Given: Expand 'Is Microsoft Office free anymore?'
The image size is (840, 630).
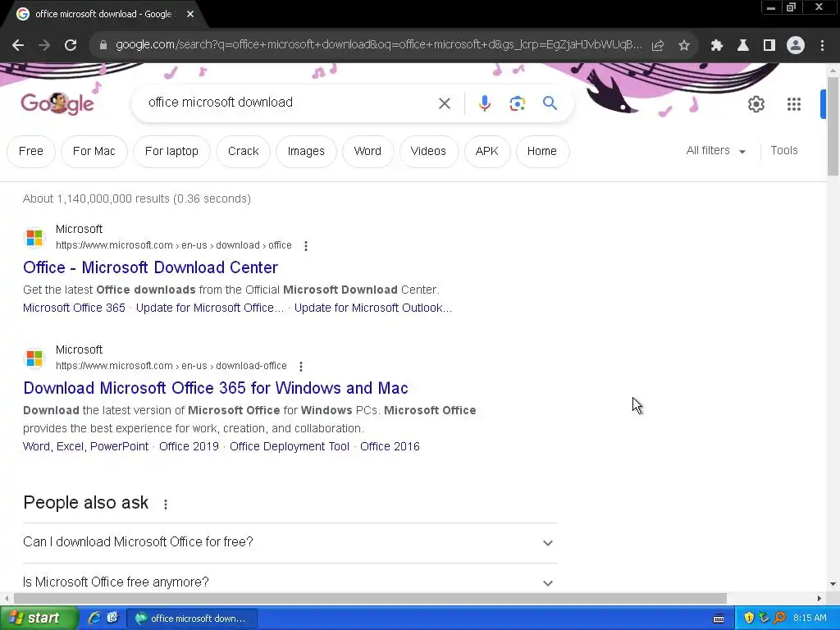Looking at the screenshot, I should 290,582.
